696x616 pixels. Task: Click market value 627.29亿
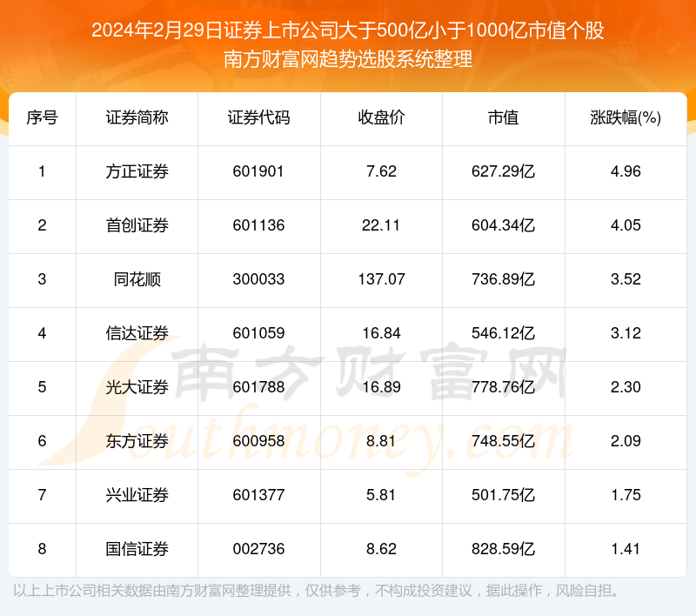tap(504, 171)
